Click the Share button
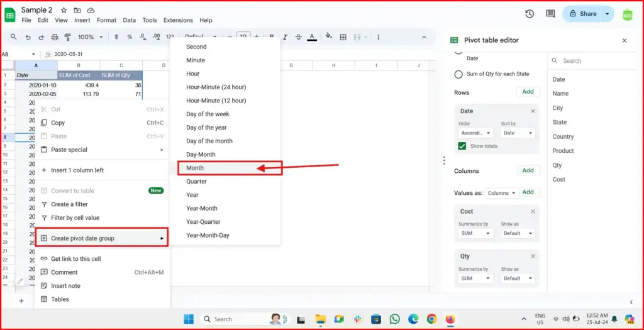 point(583,14)
